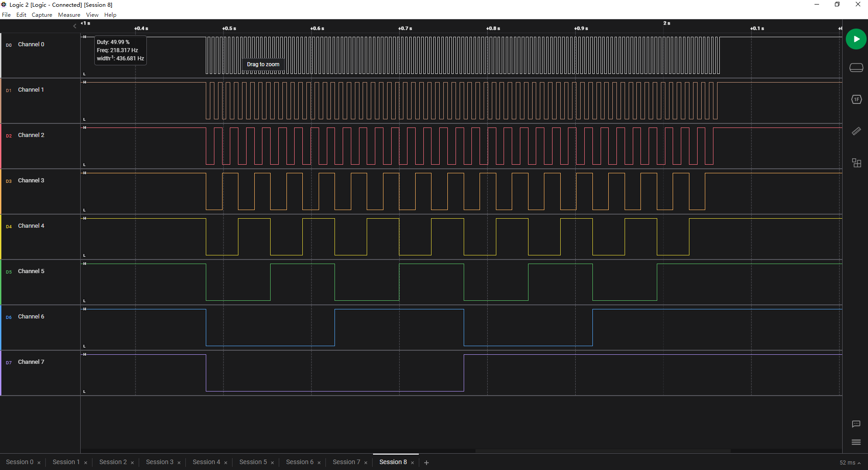
Task: Click the D5 green channel tag
Action: [x=9, y=272]
